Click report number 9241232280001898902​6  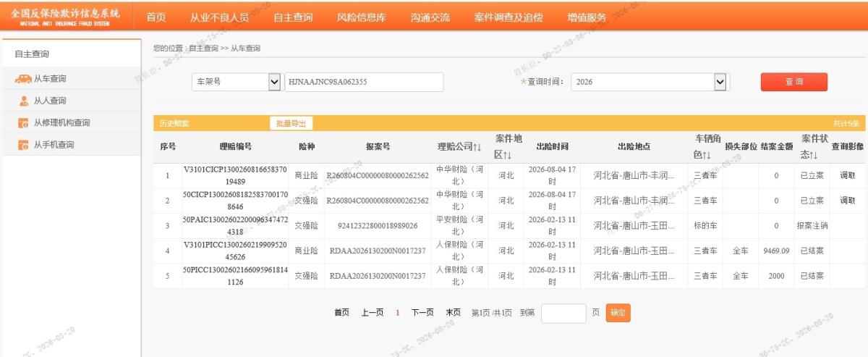378,226
